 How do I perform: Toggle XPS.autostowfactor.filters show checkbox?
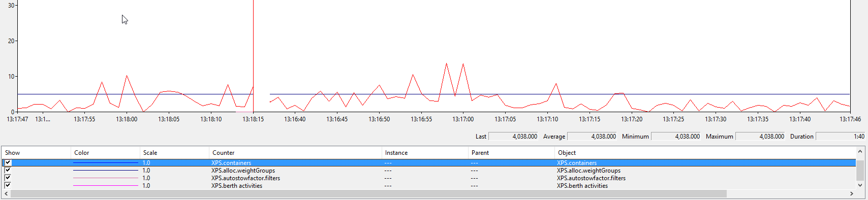pyautogui.click(x=8, y=178)
